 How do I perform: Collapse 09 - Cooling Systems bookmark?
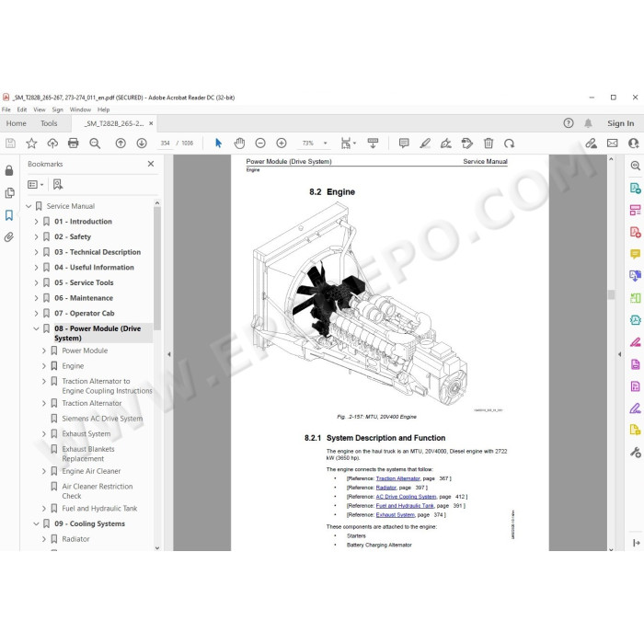(x=36, y=523)
